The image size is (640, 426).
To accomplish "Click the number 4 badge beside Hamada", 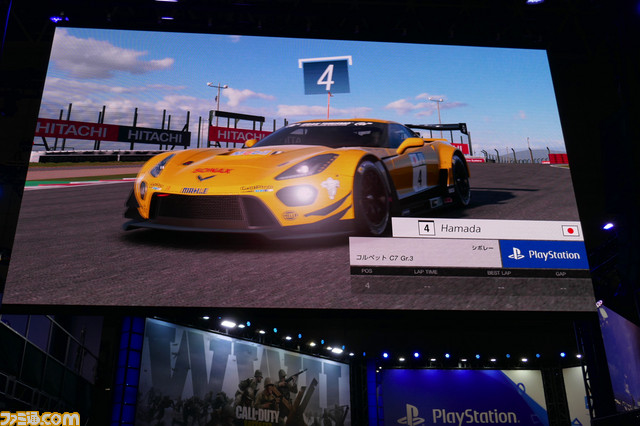I will coord(427,228).
